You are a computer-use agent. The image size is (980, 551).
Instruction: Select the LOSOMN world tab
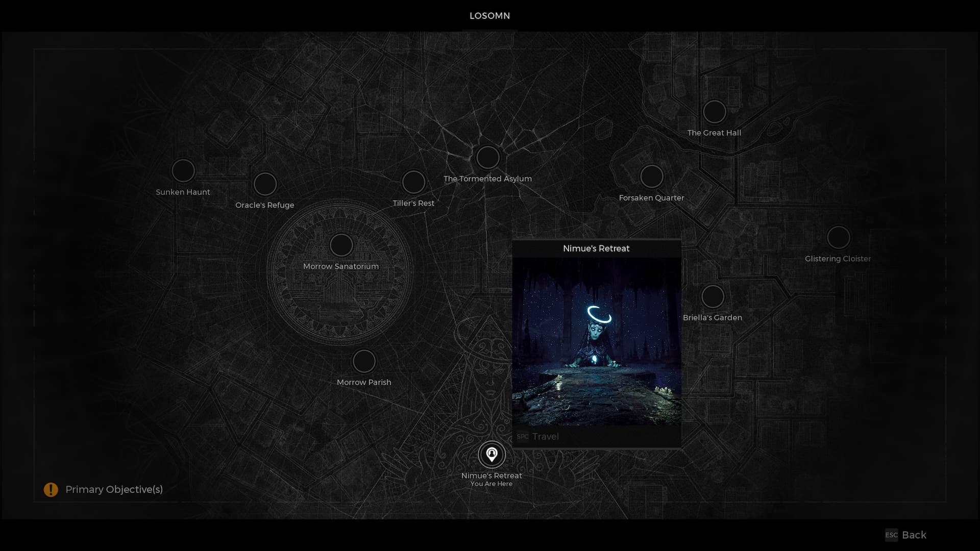coord(489,16)
